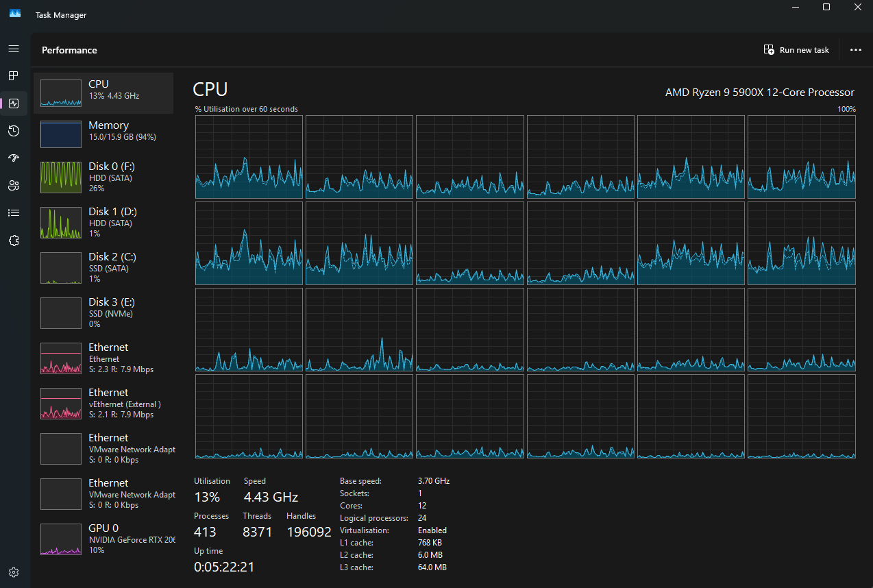Screen dimensions: 873x588
Task: Select Disk 1 (D:) entry
Action: (103, 222)
